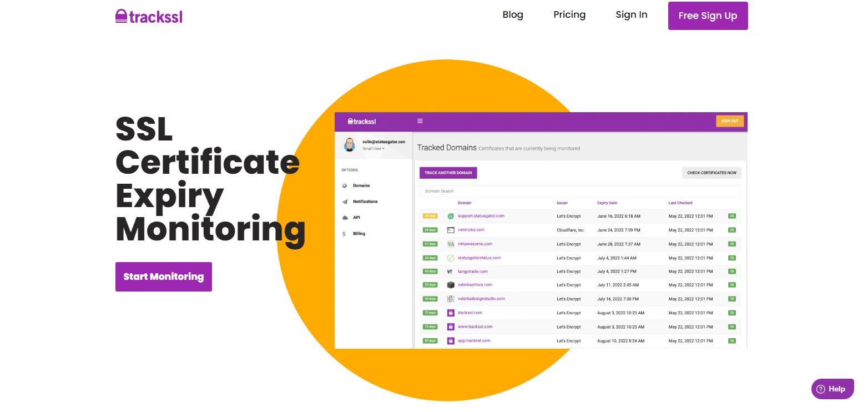Image resolution: width=868 pixels, height=412 pixels.
Task: Click the cloud icon beside API
Action: (x=345, y=218)
